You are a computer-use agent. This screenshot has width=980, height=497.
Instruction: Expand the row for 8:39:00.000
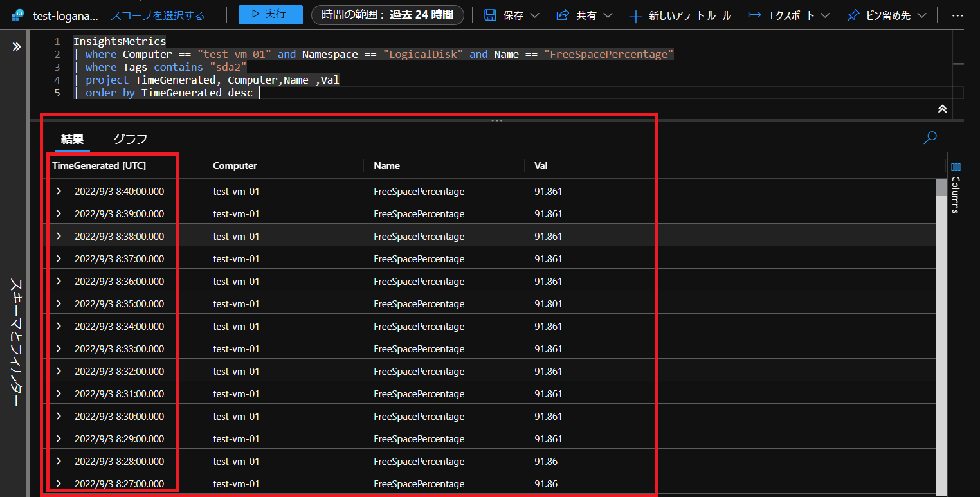click(x=59, y=213)
